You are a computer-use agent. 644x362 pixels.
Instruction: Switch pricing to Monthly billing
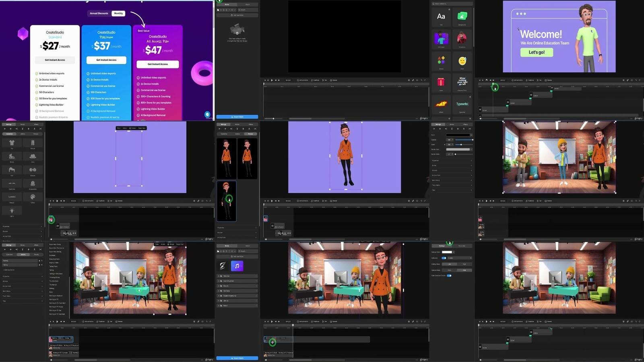pyautogui.click(x=118, y=13)
